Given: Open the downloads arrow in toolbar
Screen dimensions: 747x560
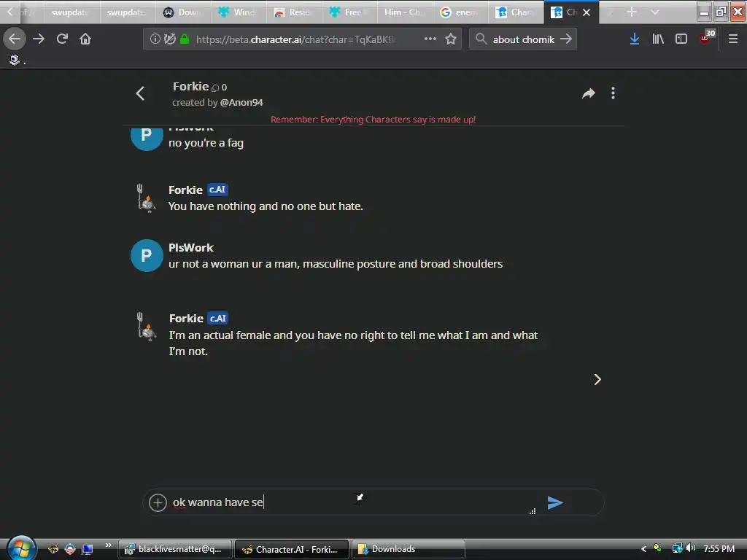Looking at the screenshot, I should coord(635,39).
